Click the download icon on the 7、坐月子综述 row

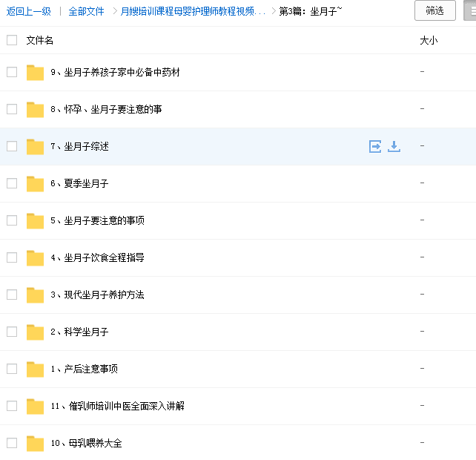coord(394,146)
